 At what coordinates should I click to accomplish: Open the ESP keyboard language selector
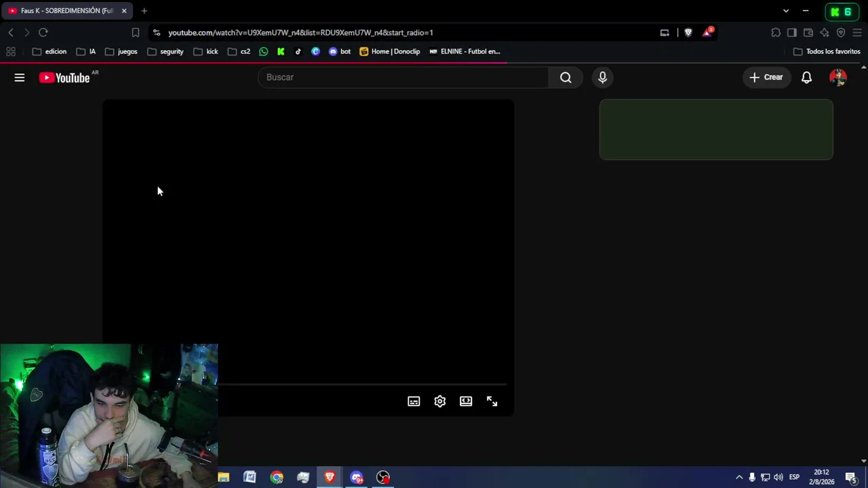(794, 477)
